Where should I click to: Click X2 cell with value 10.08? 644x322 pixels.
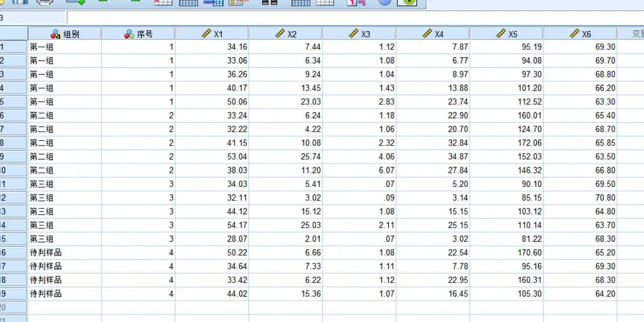click(286, 143)
